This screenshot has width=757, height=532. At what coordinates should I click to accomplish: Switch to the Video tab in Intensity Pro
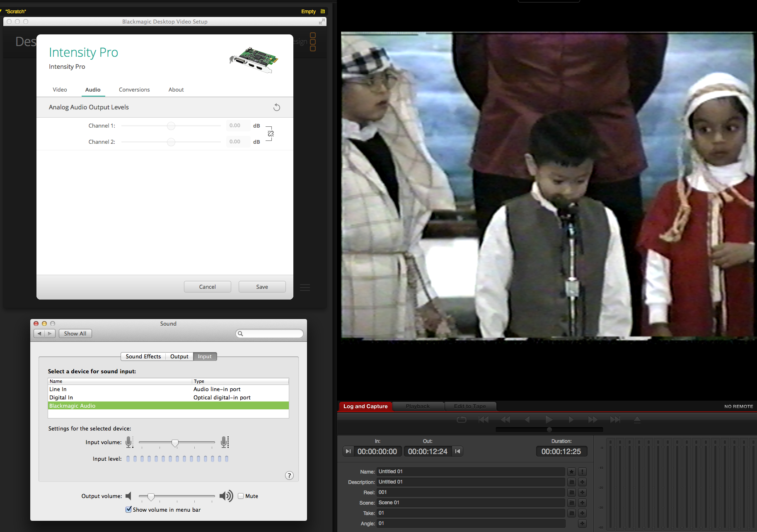click(60, 89)
